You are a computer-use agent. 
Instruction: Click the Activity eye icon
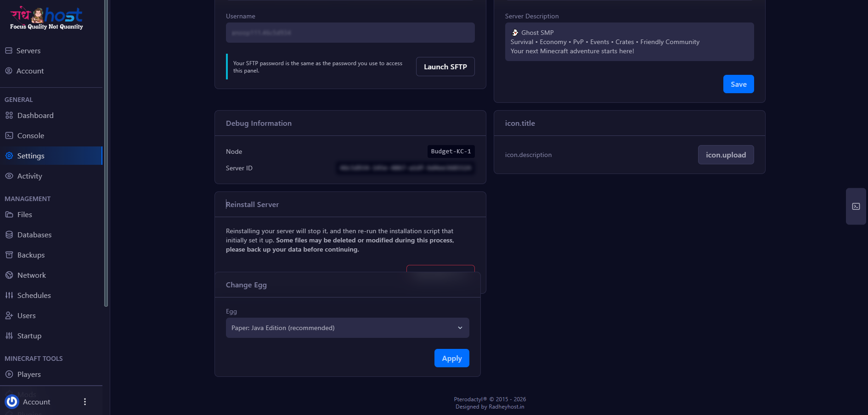[x=9, y=176]
